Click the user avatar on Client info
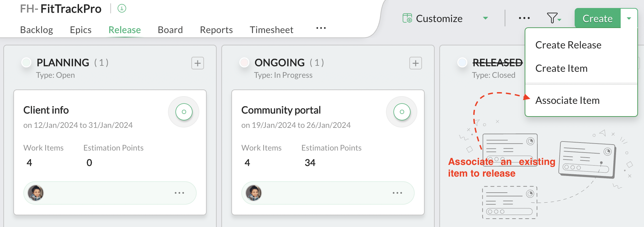The width and height of the screenshot is (644, 227). (x=36, y=193)
